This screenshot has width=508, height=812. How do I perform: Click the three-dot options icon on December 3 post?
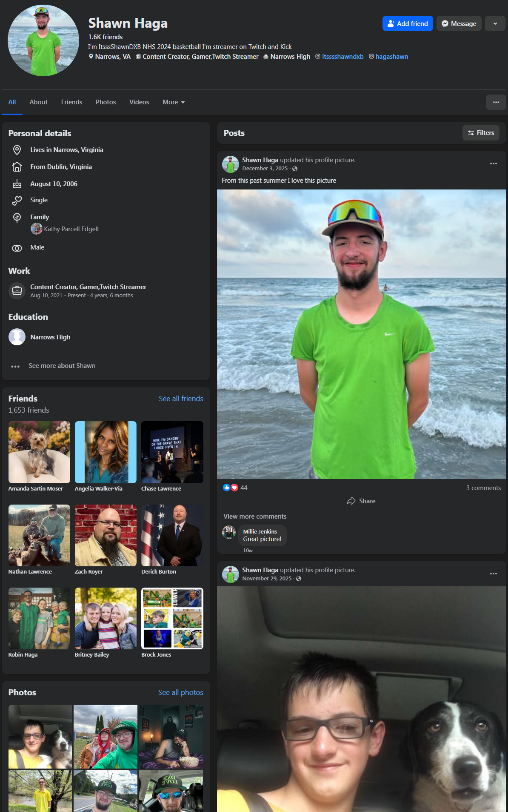pos(493,164)
